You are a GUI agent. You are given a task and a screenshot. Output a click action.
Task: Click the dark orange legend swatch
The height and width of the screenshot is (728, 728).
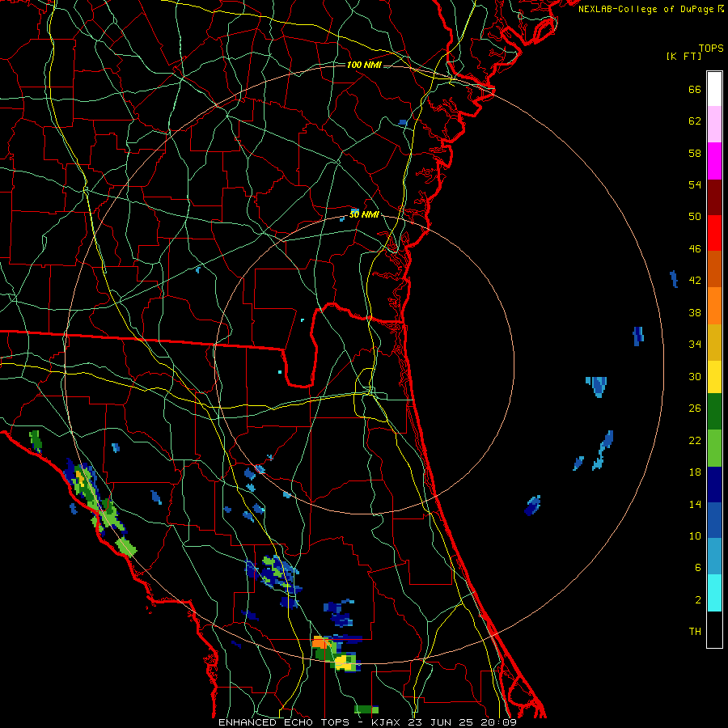pyautogui.click(x=714, y=269)
